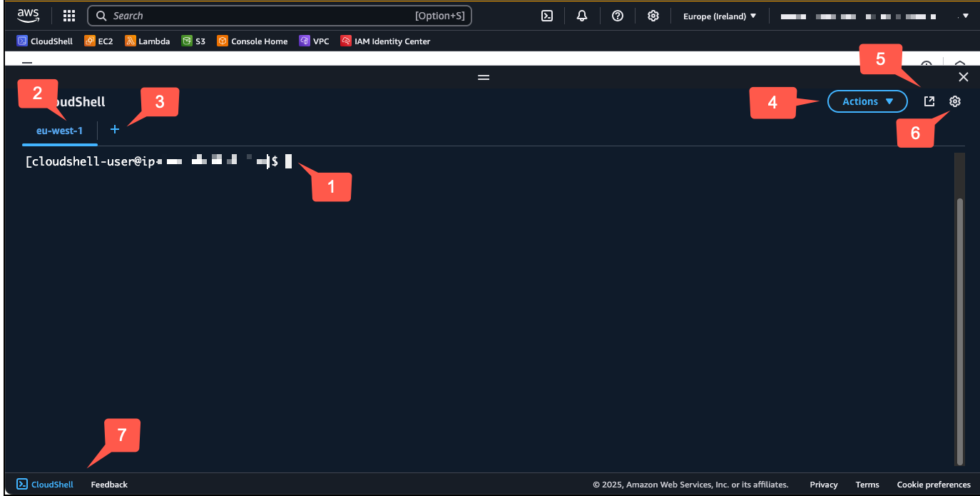Image resolution: width=980 pixels, height=496 pixels.
Task: Open the Cookie preferences link
Action: [x=934, y=484]
